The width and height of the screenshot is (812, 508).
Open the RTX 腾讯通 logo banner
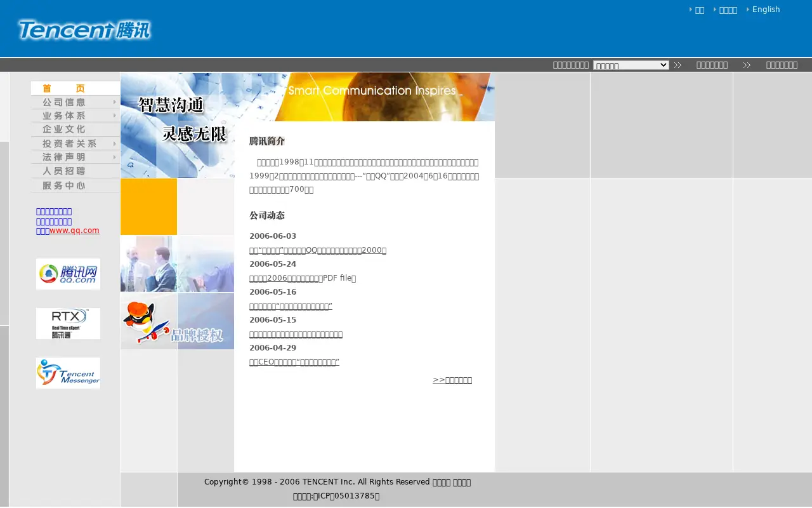68,324
